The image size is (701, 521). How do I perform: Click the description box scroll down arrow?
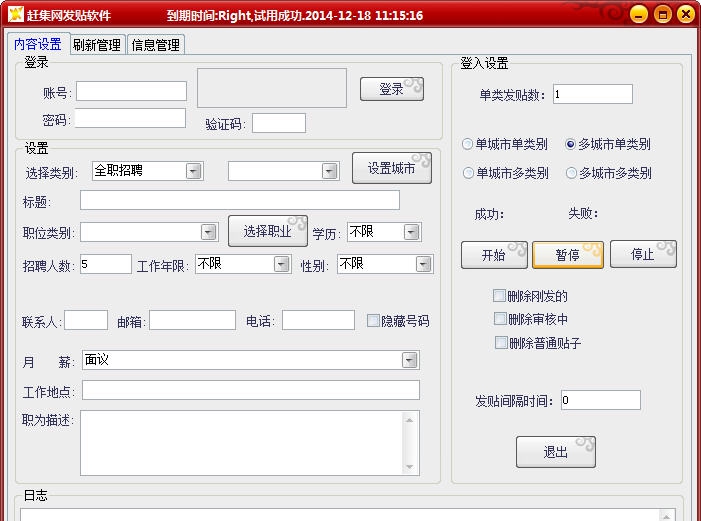(410, 466)
